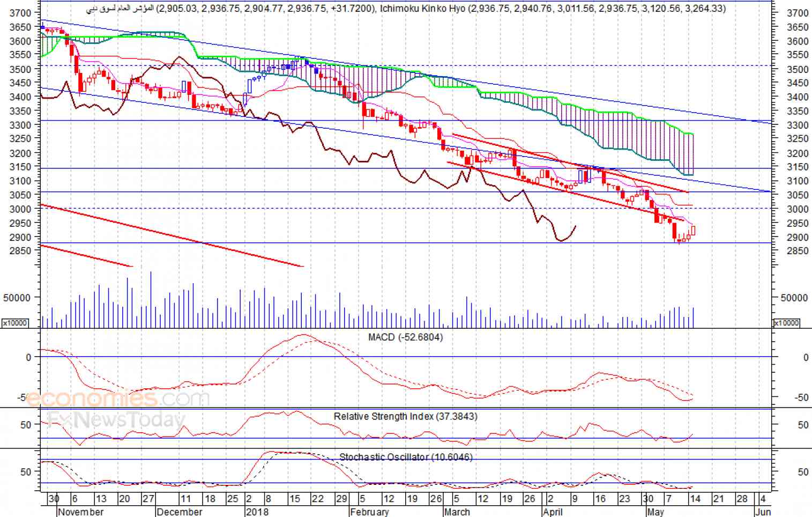The width and height of the screenshot is (812, 517).
Task: Click the Stochastic 50 level on the left axis
Action: pos(26,472)
